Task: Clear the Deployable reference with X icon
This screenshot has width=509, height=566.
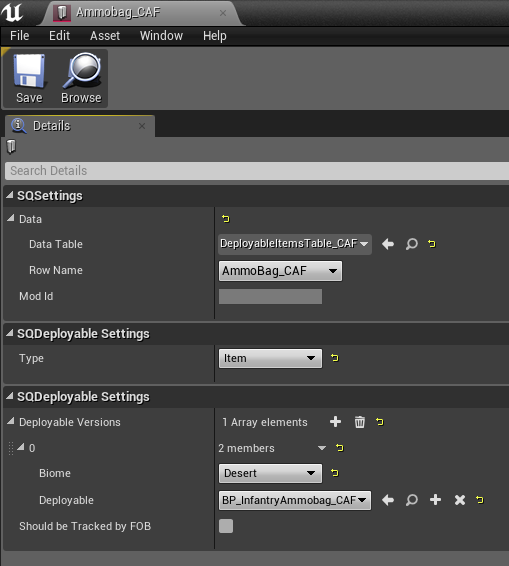Action: [460, 500]
